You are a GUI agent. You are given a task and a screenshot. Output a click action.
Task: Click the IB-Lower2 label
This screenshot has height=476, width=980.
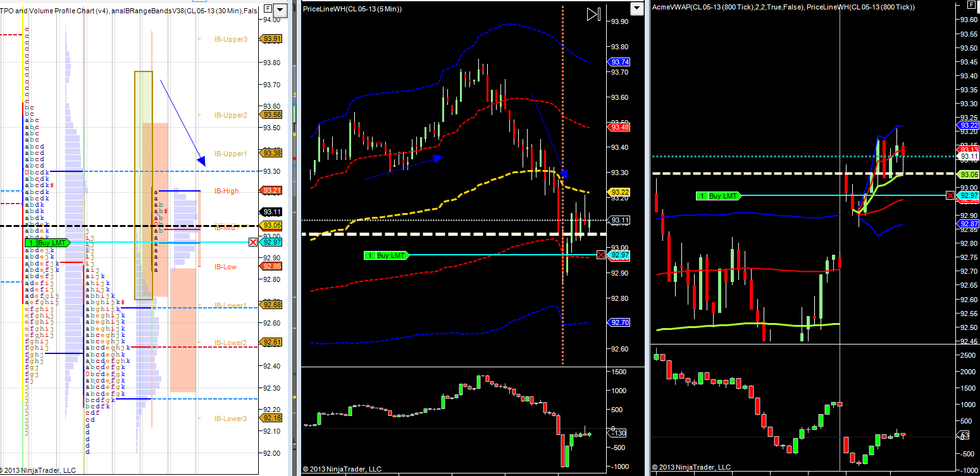click(231, 343)
